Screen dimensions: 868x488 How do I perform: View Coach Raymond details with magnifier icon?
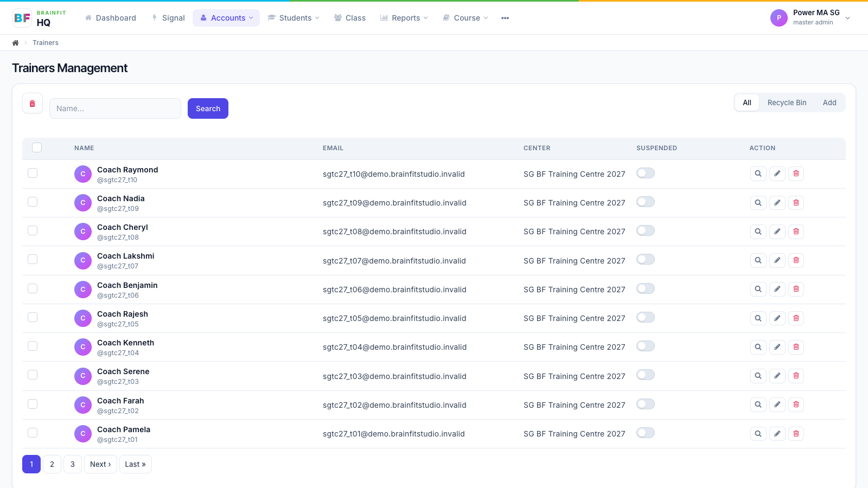[x=758, y=174]
